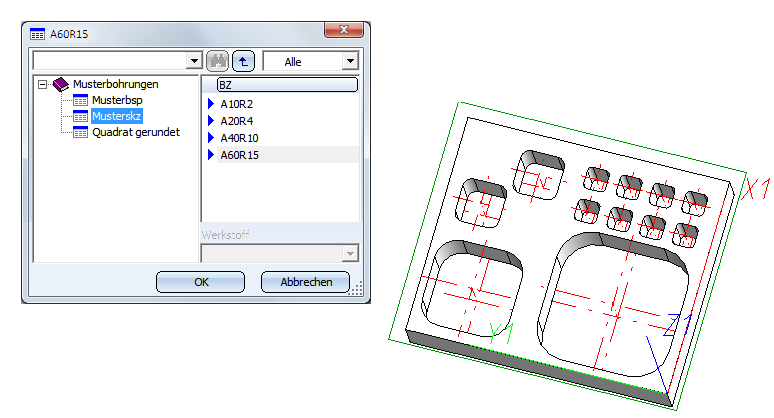The width and height of the screenshot is (774, 418).
Task: Click the Musterbsp table icon
Action: point(80,100)
